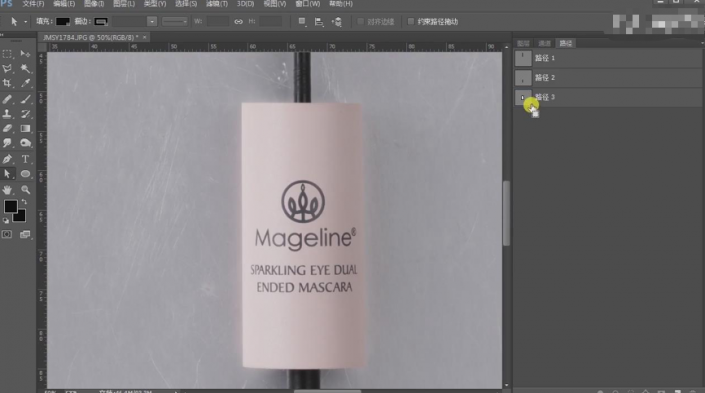This screenshot has width=705, height=393.
Task: Switch to the Paths panel tab
Action: click(x=566, y=43)
